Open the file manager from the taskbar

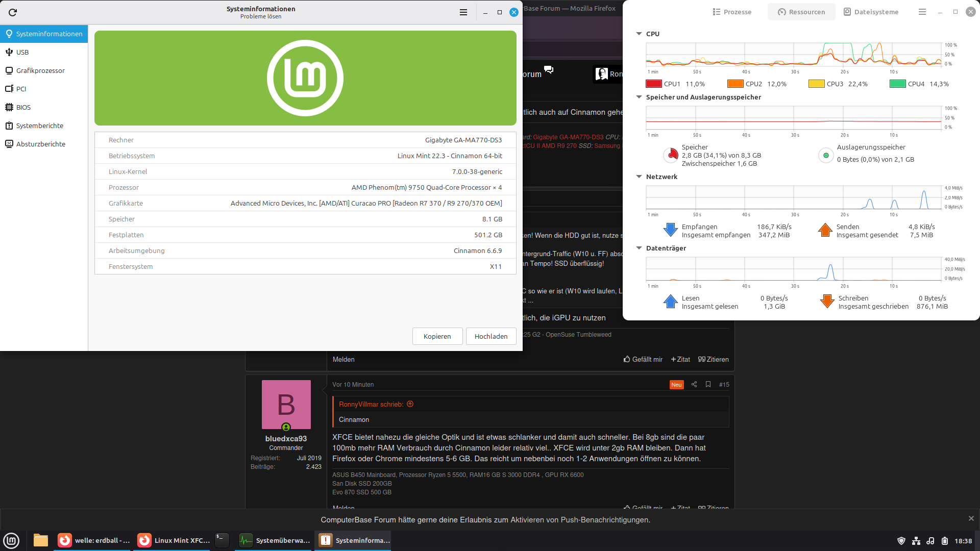click(41, 540)
